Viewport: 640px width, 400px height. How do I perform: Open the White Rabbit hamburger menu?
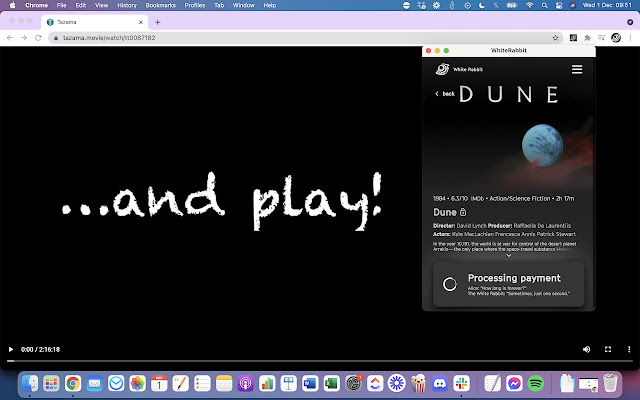click(577, 70)
